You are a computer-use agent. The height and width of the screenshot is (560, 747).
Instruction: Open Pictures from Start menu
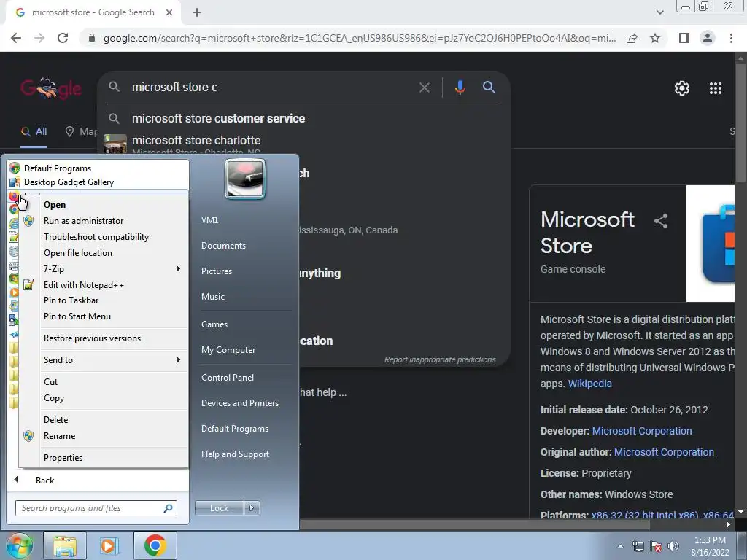(216, 271)
